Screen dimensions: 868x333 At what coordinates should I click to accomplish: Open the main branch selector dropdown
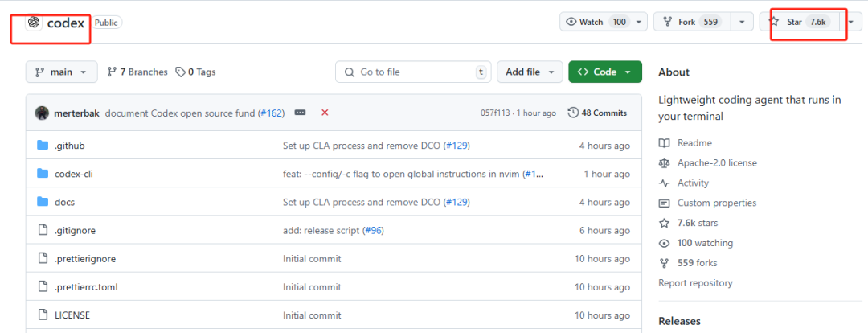click(61, 72)
